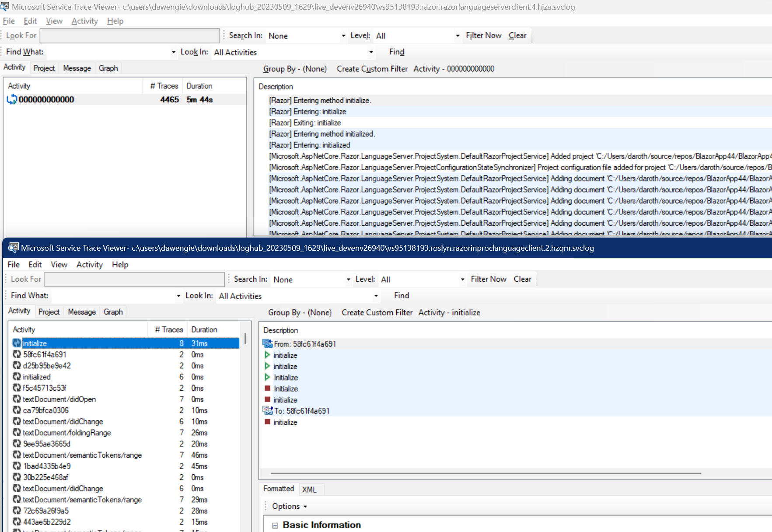Click the activity icon beside "textDocument/semanticTokens/range"

pyautogui.click(x=17, y=455)
